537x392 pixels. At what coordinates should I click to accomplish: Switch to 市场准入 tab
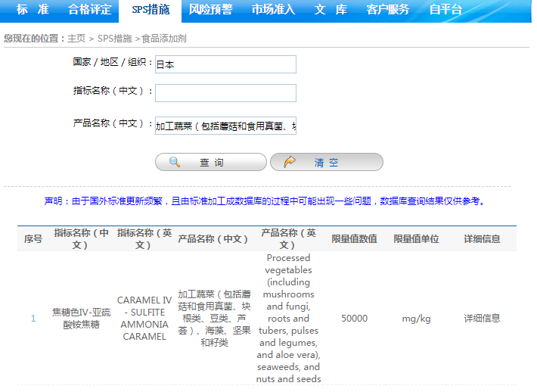tap(273, 10)
